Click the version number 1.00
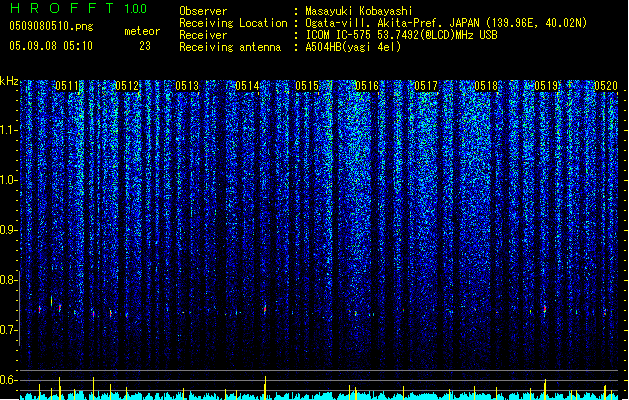The image size is (629, 400). click(135, 9)
